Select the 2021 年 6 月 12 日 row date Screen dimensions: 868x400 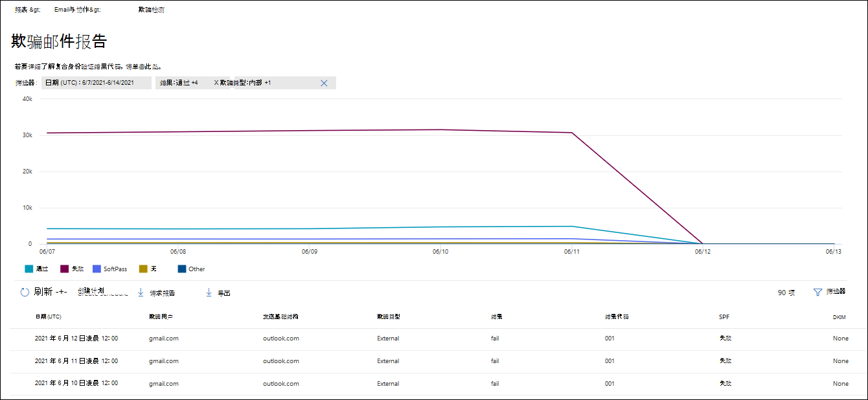tap(76, 339)
